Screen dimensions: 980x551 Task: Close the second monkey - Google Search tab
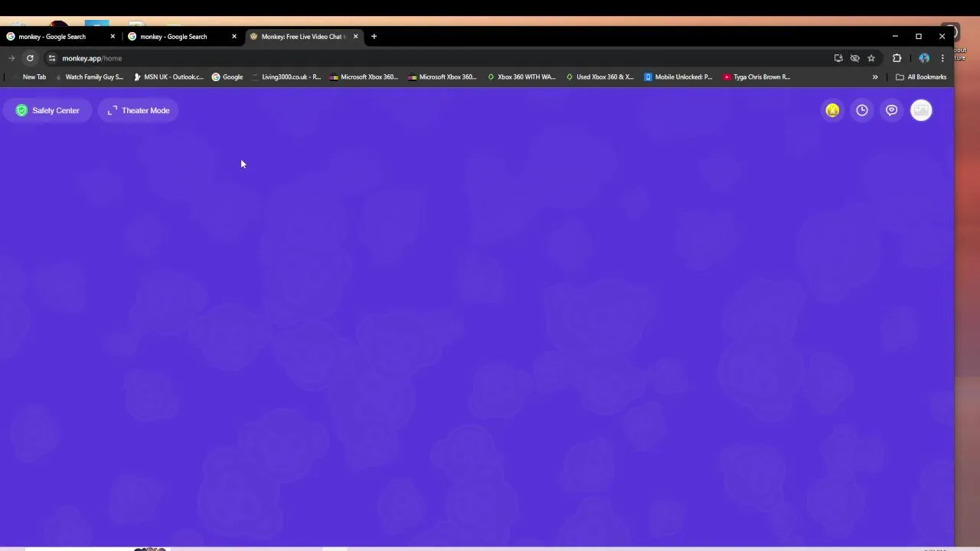point(234,37)
